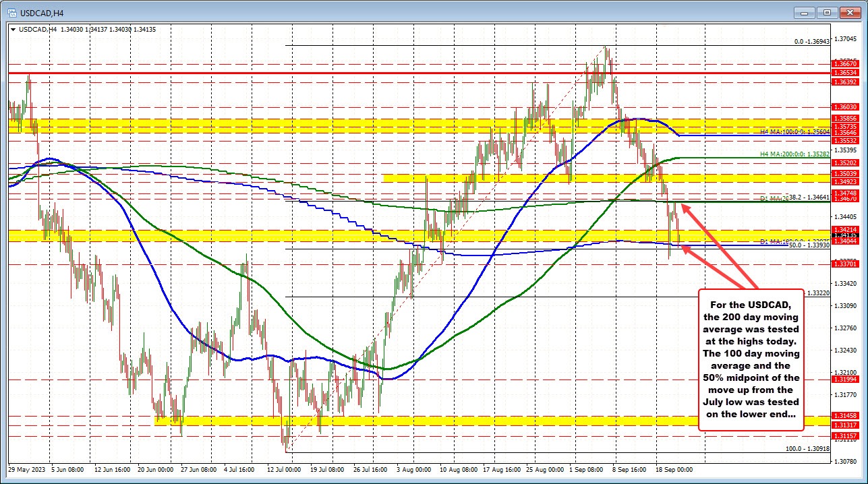Image resolution: width=868 pixels, height=484 pixels.
Task: Restore the USDCAD chart window
Action: tap(826, 12)
